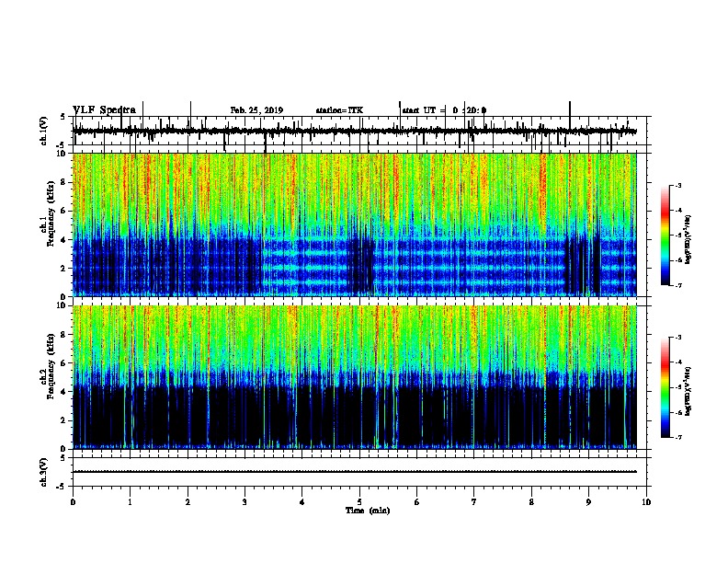
Task: Click the ch.2 'Frequency (kHz)' axis label
Action: 51,366
